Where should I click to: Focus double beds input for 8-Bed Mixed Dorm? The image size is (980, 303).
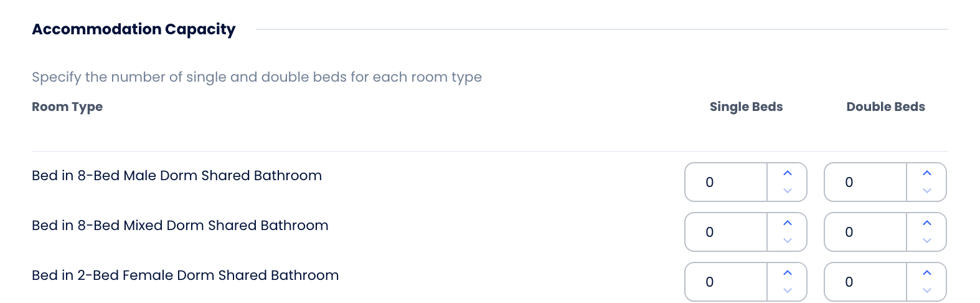[865, 232]
